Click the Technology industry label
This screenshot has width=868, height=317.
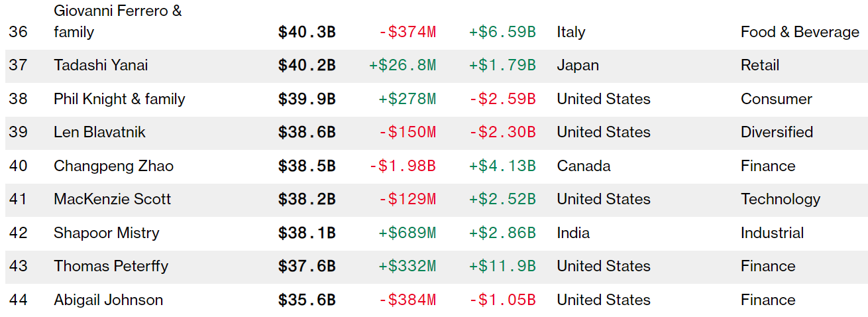pyautogui.click(x=781, y=199)
